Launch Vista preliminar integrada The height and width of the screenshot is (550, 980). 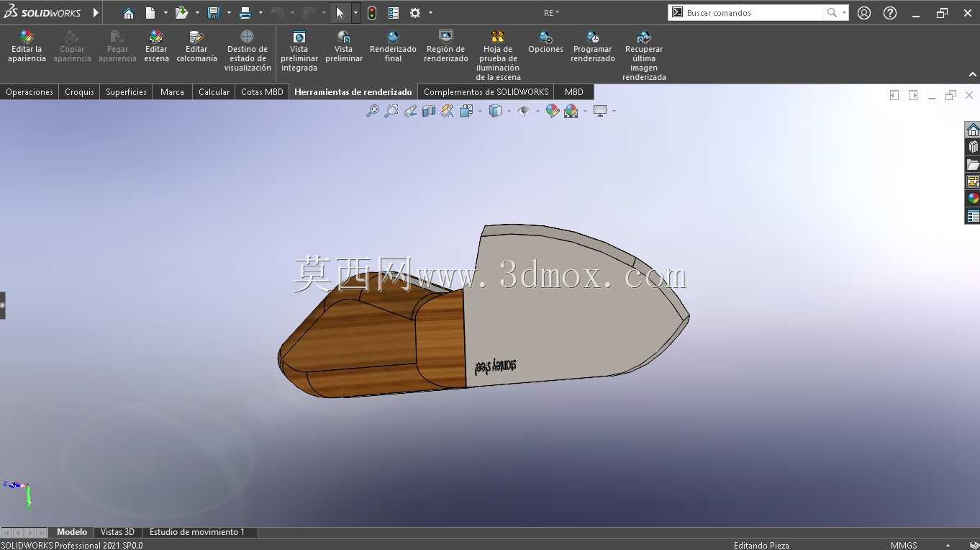click(299, 51)
